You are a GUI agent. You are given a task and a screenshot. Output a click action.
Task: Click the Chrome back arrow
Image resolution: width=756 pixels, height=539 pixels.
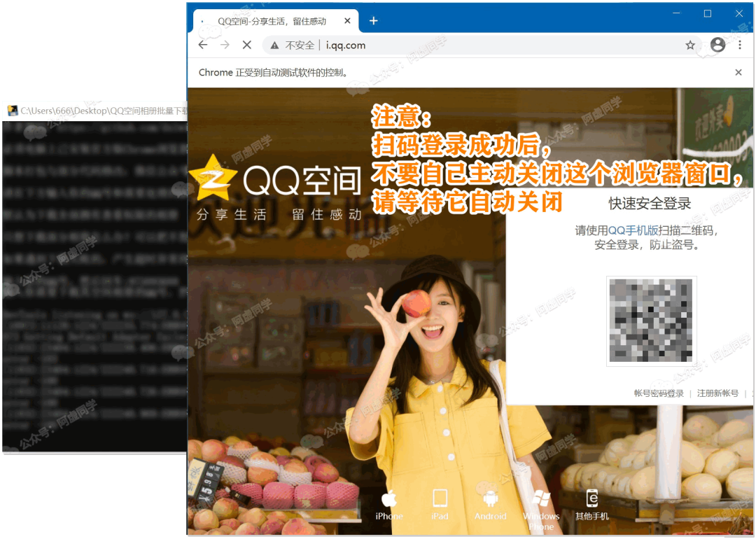[203, 45]
